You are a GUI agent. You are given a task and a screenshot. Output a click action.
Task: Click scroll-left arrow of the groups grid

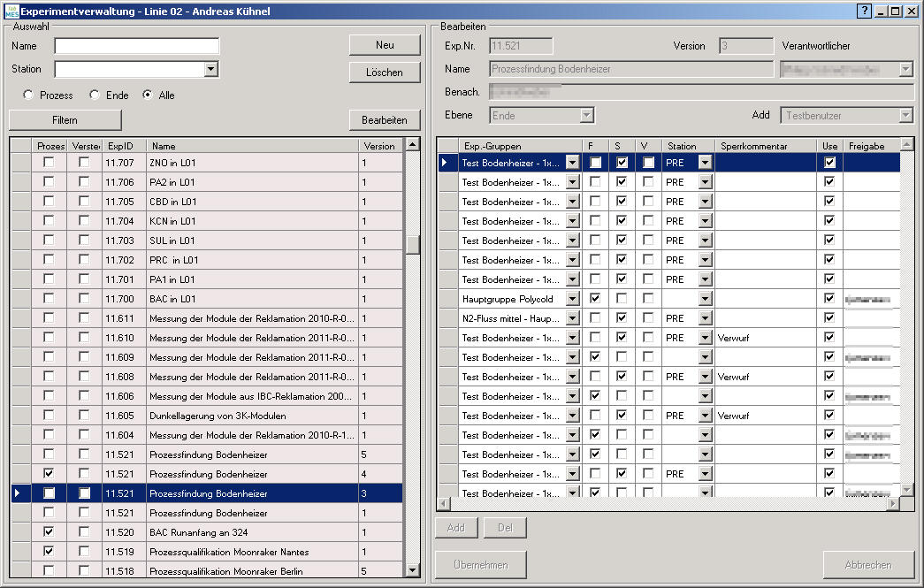[x=444, y=503]
